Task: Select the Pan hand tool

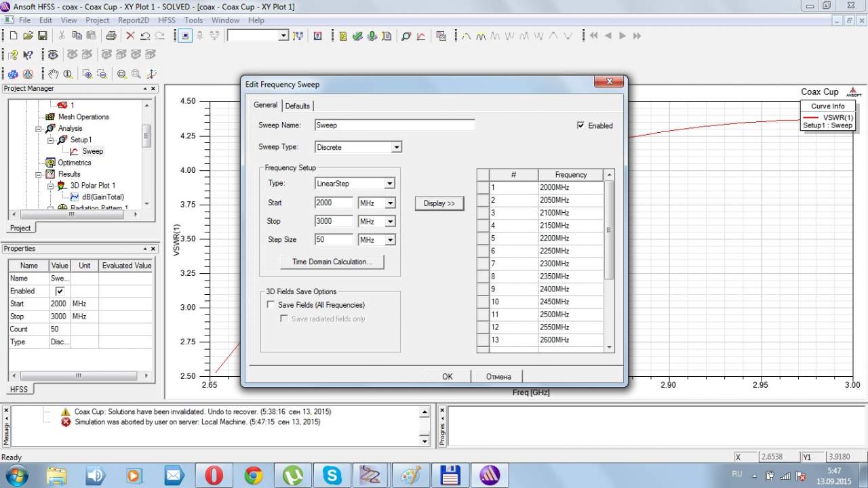Action: [x=53, y=74]
